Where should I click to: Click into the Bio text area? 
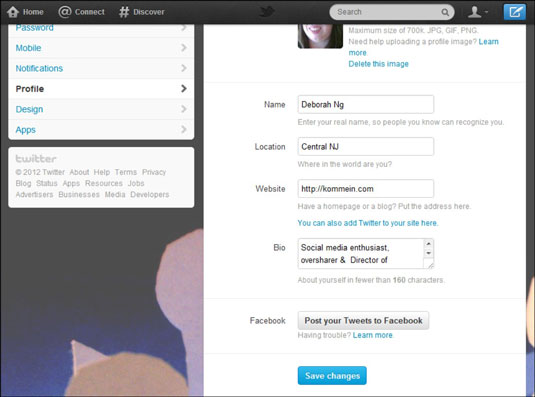361,254
